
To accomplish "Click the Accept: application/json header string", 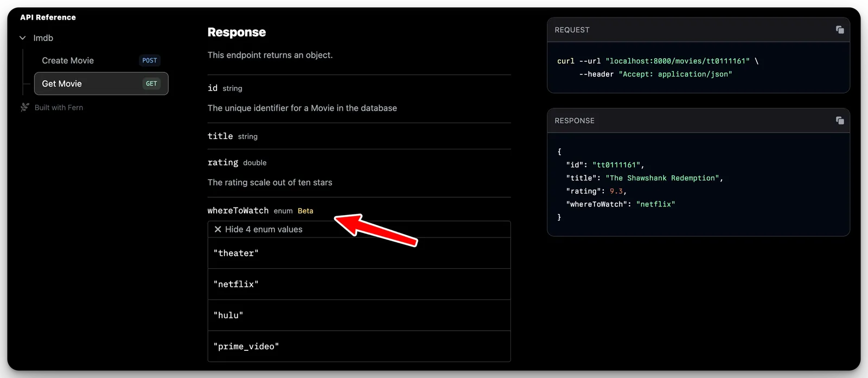I will point(675,74).
